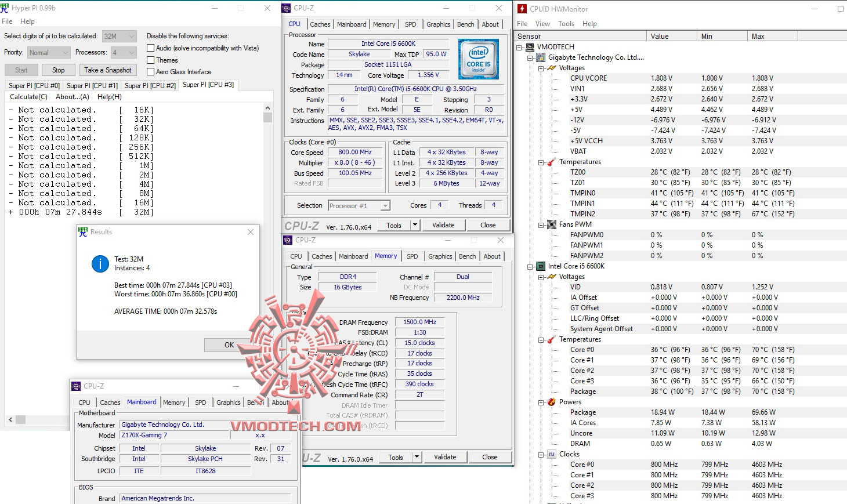Open the Processor #1 Selection dropdown in CPU-Z
This screenshot has width=847, height=504.
click(359, 206)
